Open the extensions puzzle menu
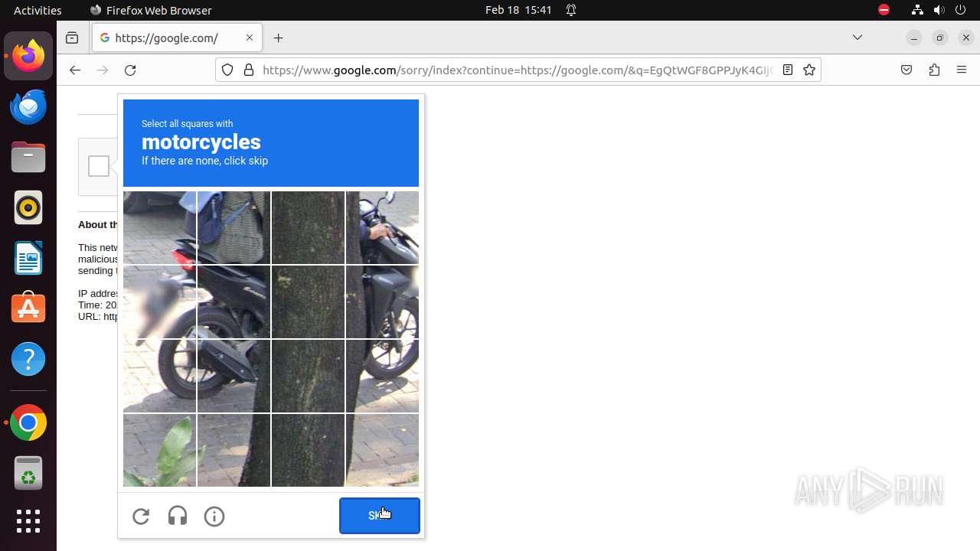The height and width of the screenshot is (551, 980). (934, 70)
